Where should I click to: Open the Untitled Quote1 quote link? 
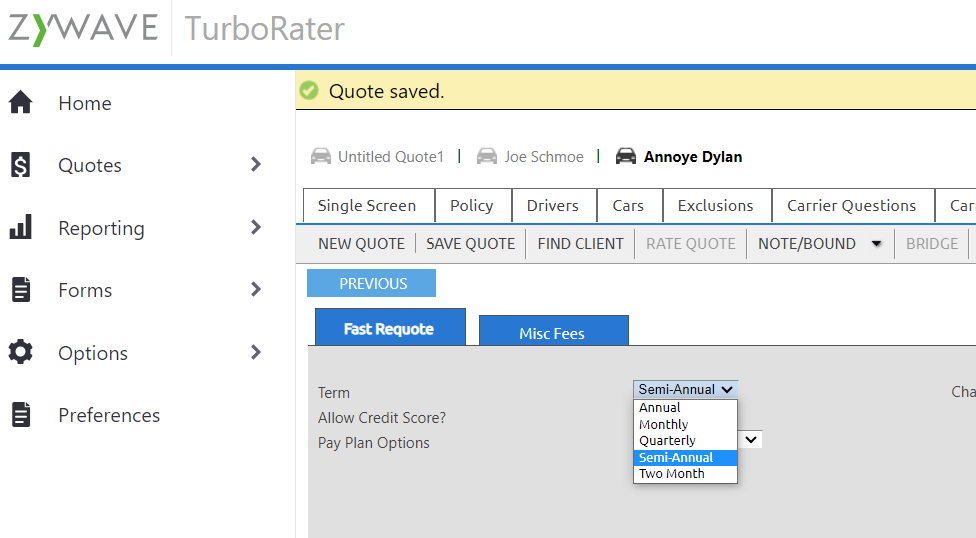pyautogui.click(x=391, y=156)
